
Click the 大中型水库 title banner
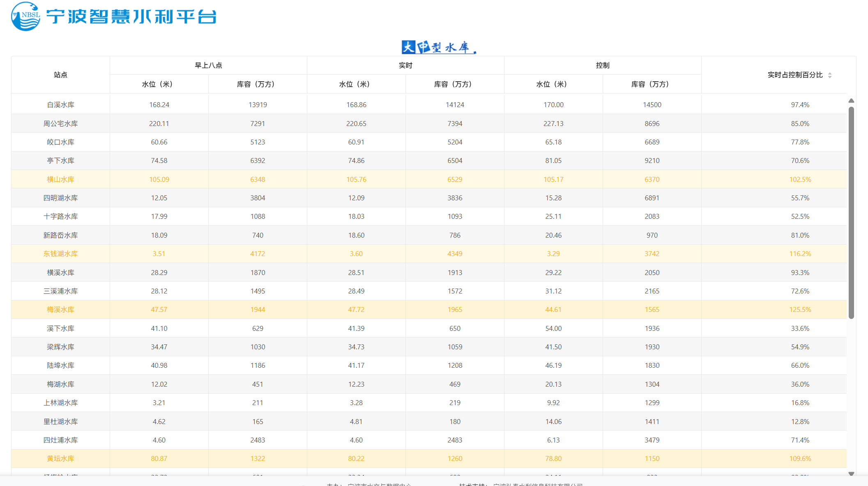coord(439,47)
